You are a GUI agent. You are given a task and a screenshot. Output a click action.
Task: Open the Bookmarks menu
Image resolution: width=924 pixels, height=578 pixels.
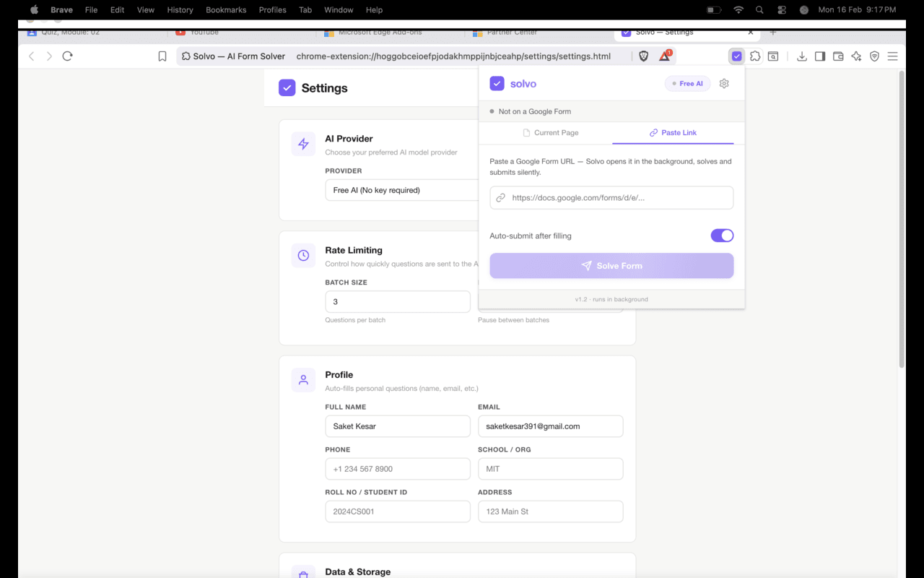click(226, 10)
